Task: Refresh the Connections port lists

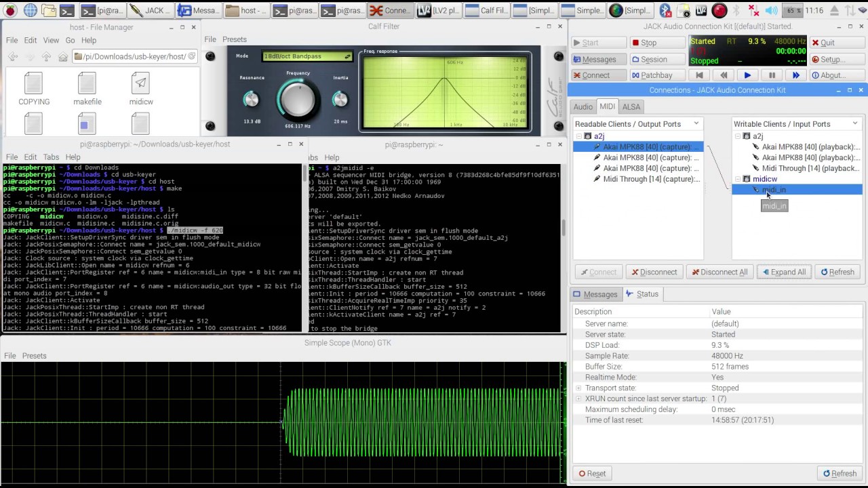Action: pos(837,272)
